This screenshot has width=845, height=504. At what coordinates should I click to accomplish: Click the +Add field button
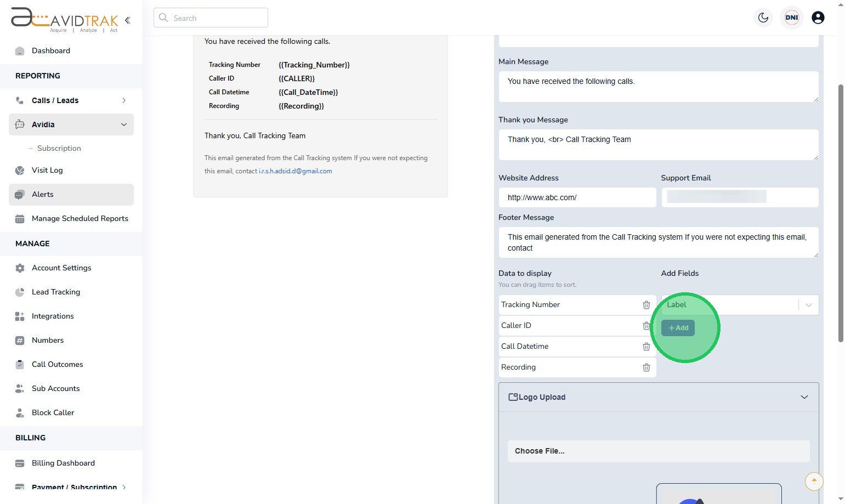click(x=678, y=328)
